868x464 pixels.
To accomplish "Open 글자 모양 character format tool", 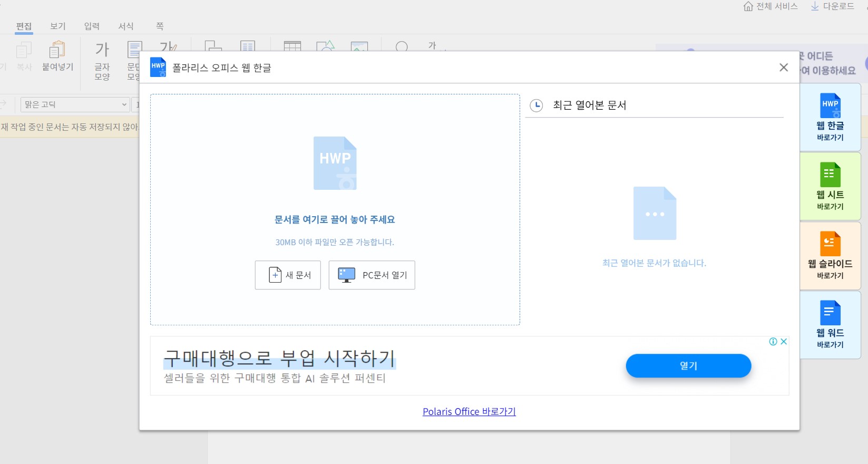I will (x=102, y=61).
